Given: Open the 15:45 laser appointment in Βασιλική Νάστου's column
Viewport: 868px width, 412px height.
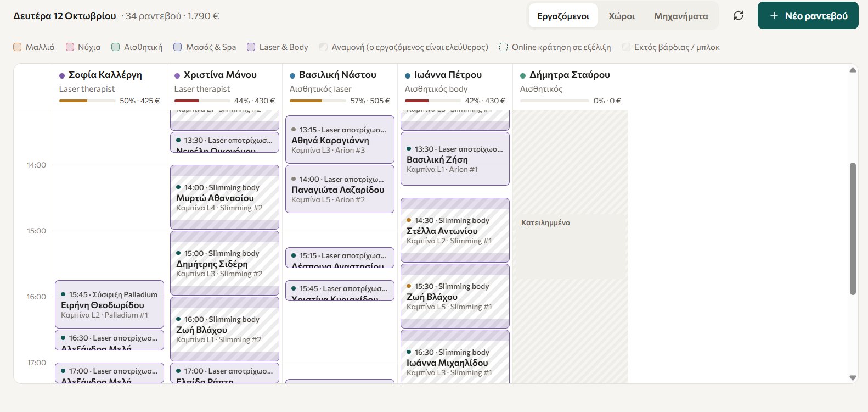Looking at the screenshot, I should click(x=340, y=291).
